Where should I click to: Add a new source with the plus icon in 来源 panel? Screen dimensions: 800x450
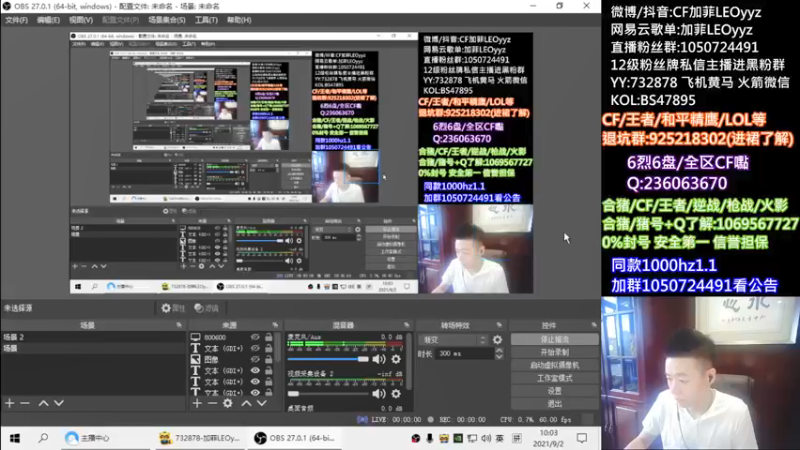(x=197, y=403)
